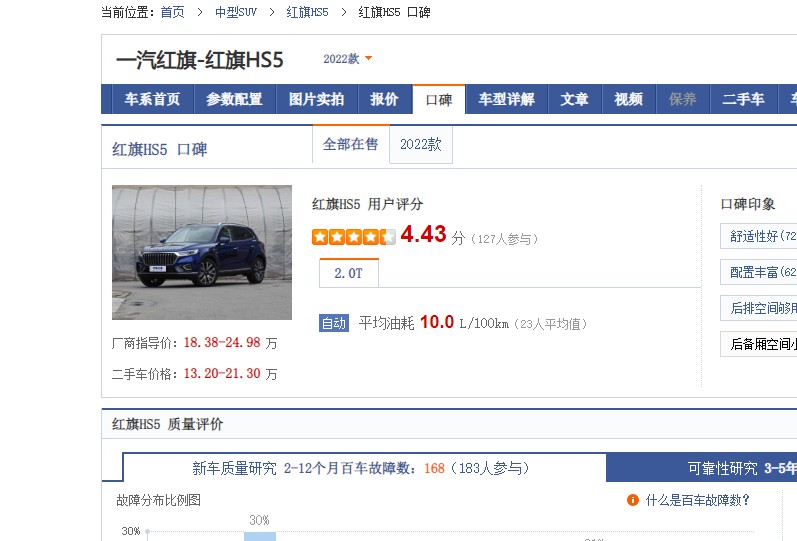Select the 2022款 filter tab
The width and height of the screenshot is (797, 541).
pos(420,144)
